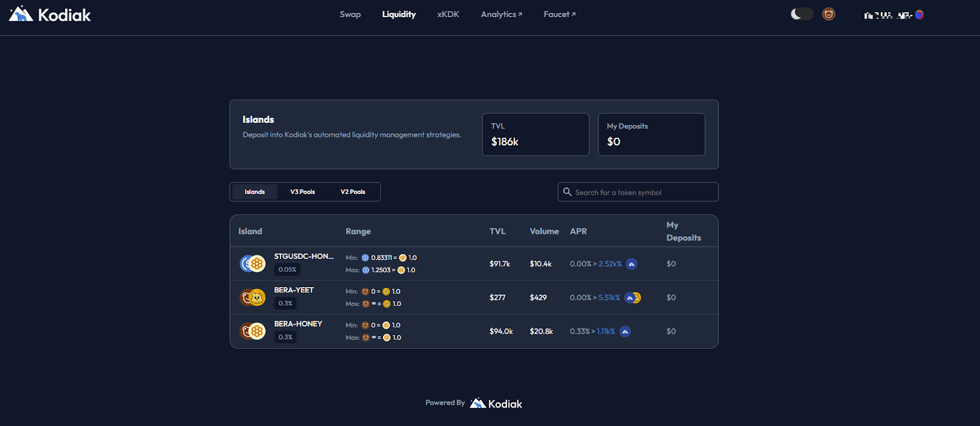The height and width of the screenshot is (426, 980).
Task: Open the Swap page
Action: pyautogui.click(x=350, y=14)
